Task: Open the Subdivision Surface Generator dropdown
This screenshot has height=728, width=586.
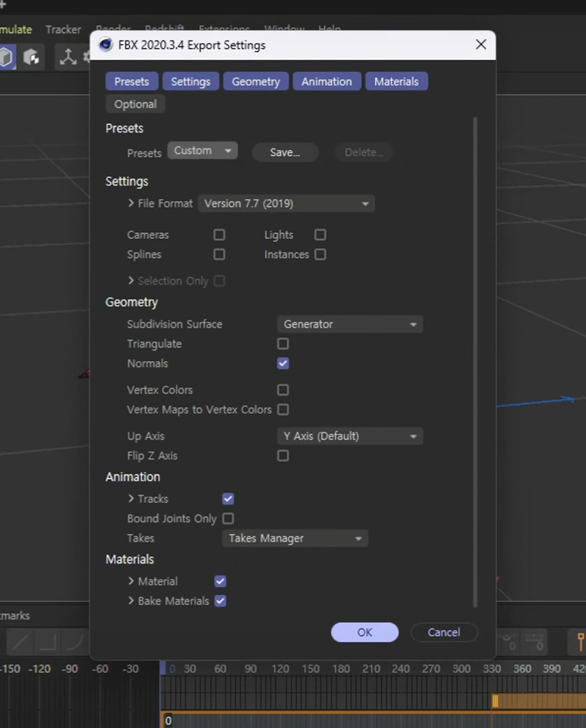Action: coord(350,324)
